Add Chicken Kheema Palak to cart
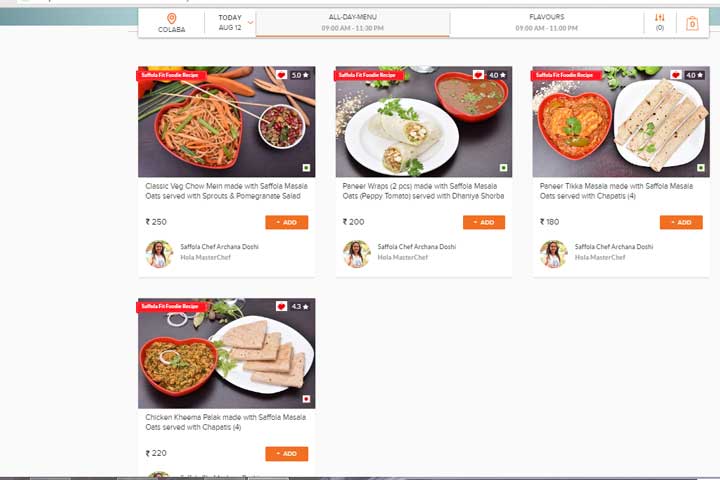This screenshot has width=720, height=480. [287, 454]
